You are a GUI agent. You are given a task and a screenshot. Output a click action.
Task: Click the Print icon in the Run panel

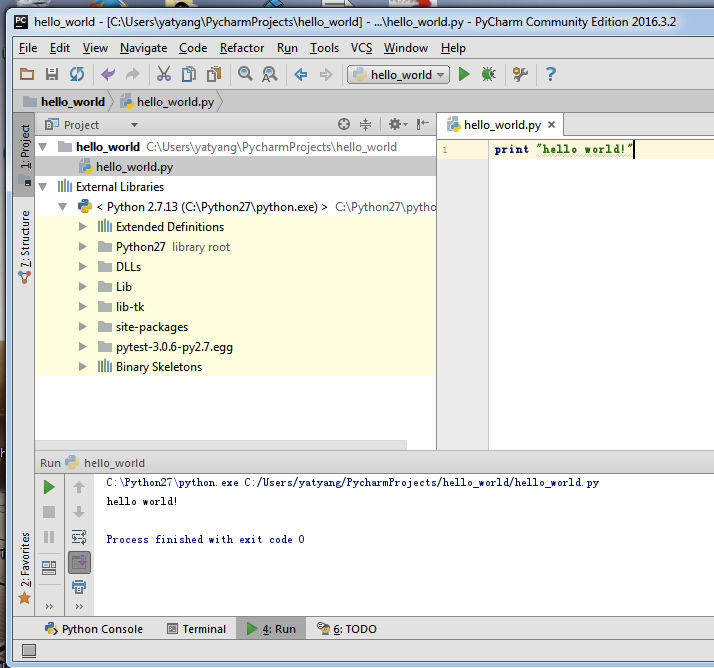(x=79, y=587)
